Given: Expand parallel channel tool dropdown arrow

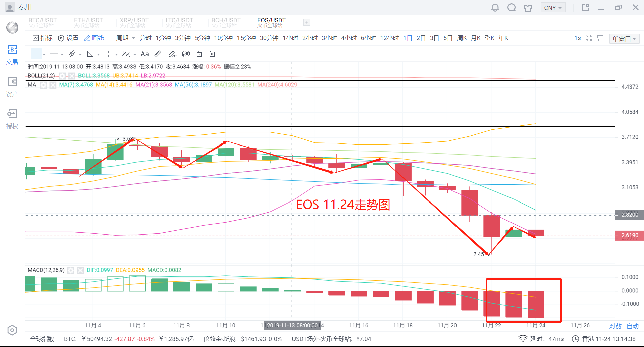Looking at the screenshot, I should pyautogui.click(x=80, y=54).
